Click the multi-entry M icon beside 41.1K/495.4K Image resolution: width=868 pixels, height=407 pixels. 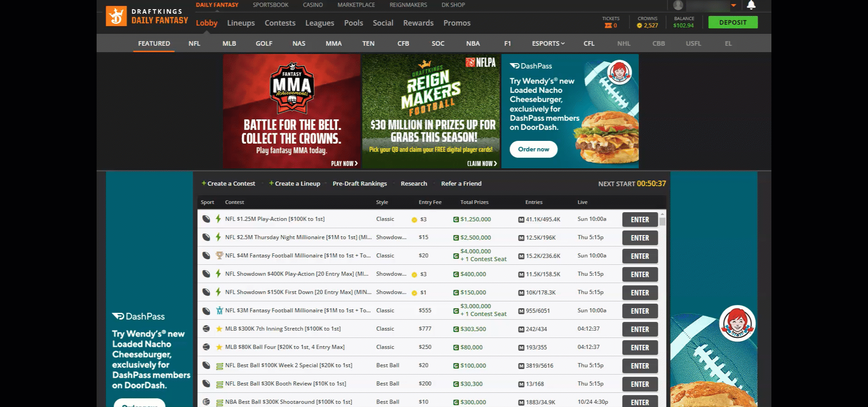point(521,220)
